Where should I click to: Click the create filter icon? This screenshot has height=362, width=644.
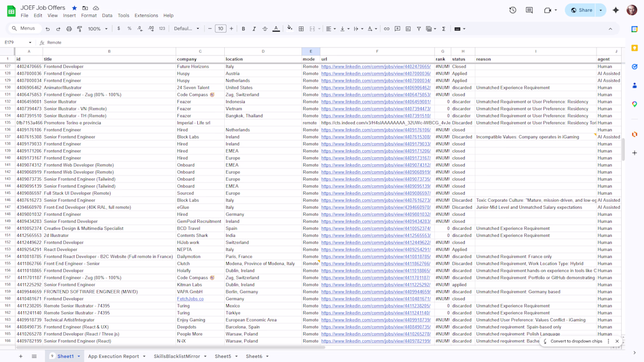tap(419, 29)
